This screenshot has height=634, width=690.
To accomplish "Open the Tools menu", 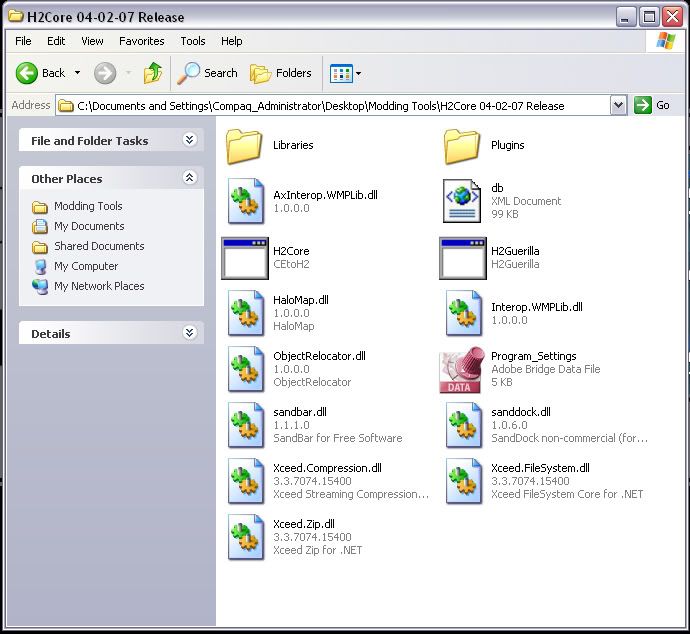I will pyautogui.click(x=193, y=41).
